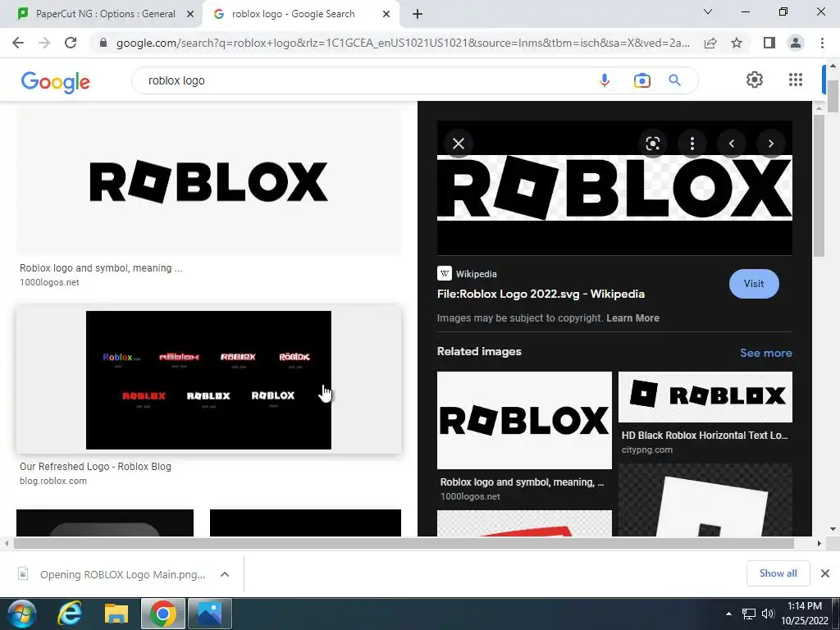Click the volume speaker tray icon
840x630 pixels.
coord(768,614)
